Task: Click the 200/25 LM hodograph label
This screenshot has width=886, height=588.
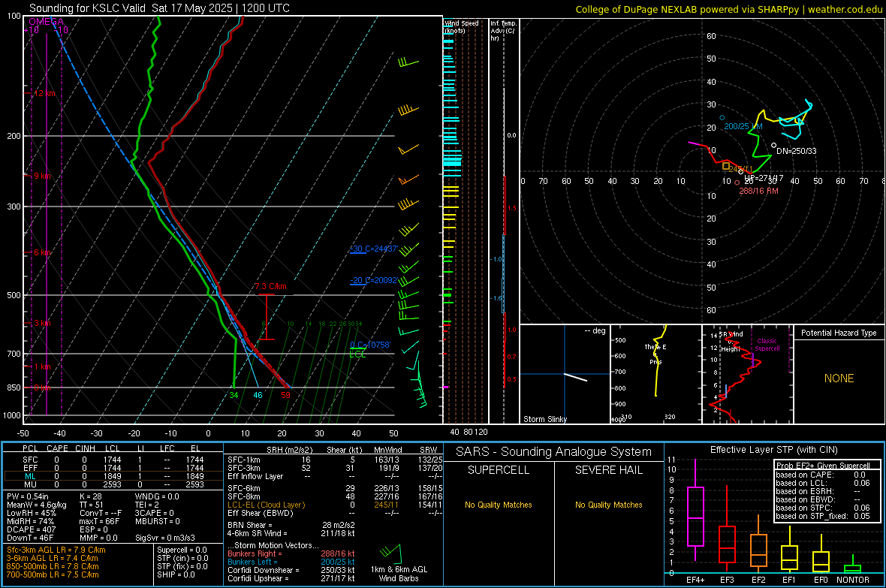Action: pos(743,127)
